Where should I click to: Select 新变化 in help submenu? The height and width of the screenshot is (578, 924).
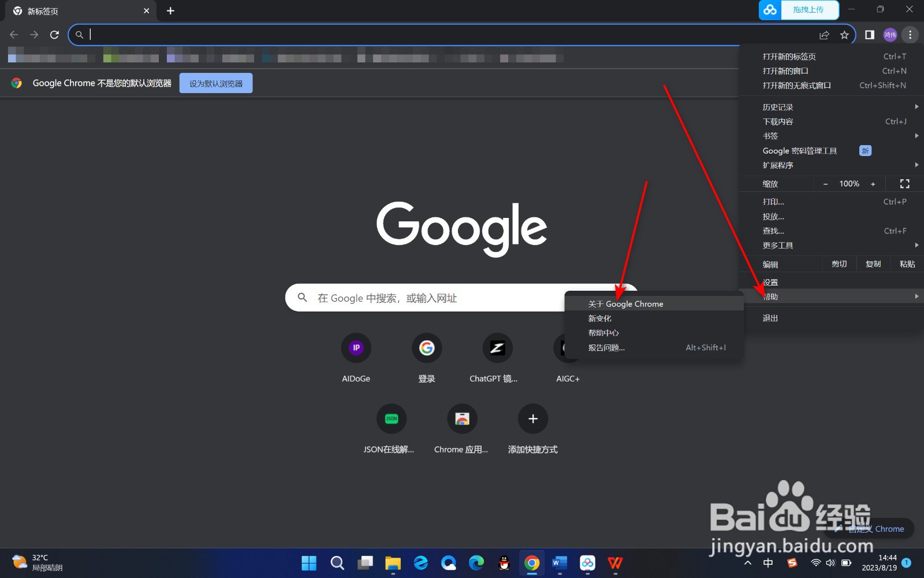click(x=654, y=318)
